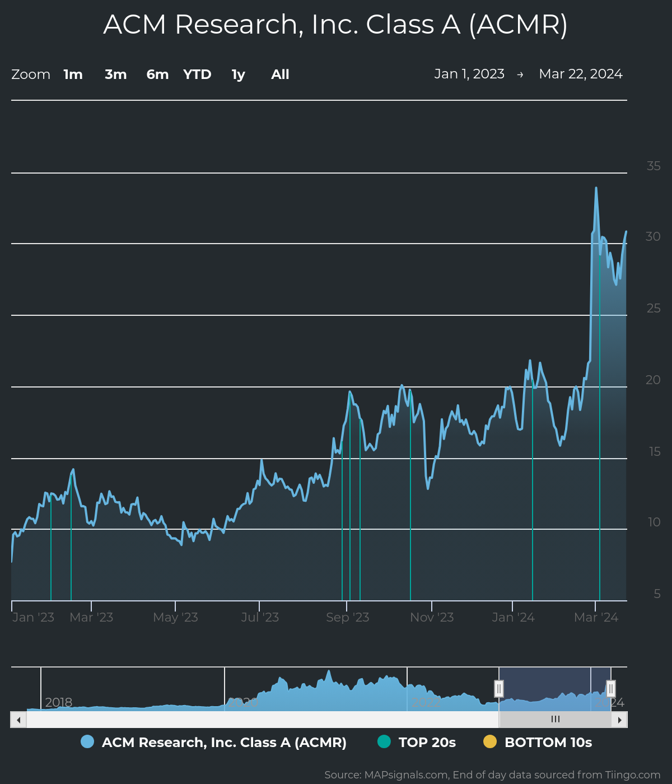This screenshot has height=784, width=672.
Task: Hide the BOTTOM 10s series via its legend
Action: (x=549, y=742)
